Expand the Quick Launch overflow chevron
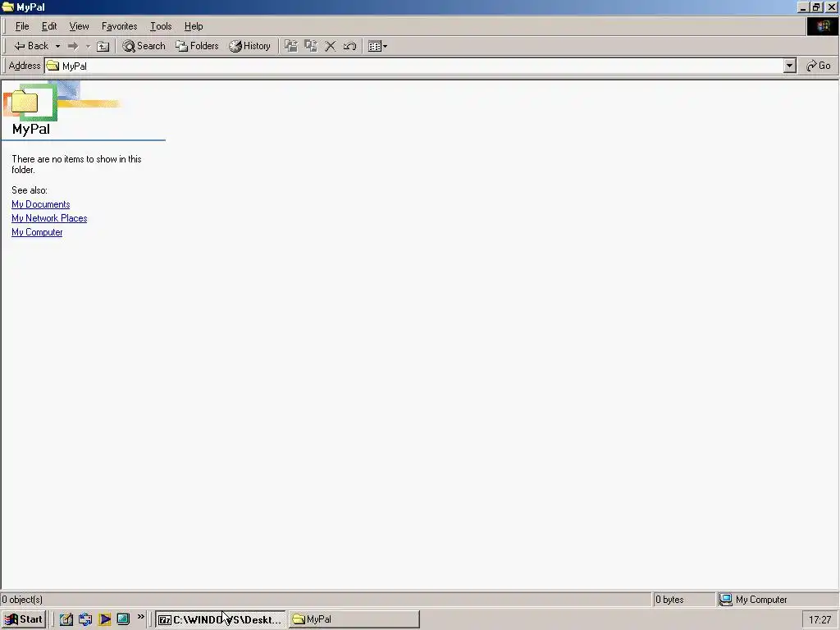840x630 pixels. coord(141,617)
